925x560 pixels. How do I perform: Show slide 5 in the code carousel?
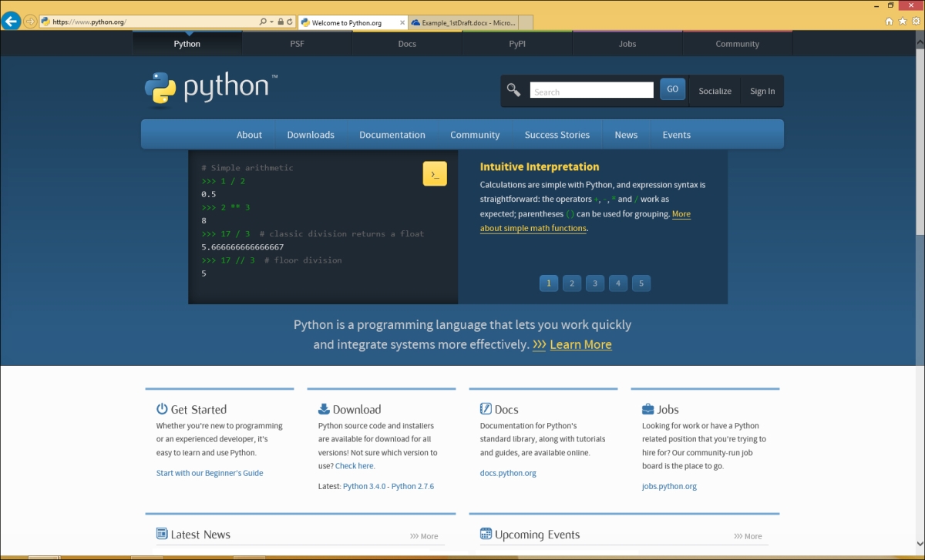[641, 283]
